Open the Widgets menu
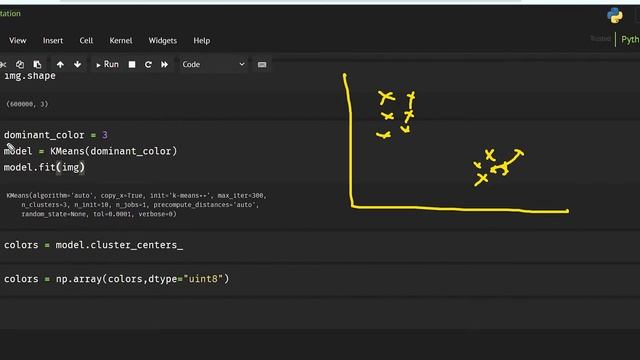This screenshot has height=360, width=640. click(x=162, y=40)
